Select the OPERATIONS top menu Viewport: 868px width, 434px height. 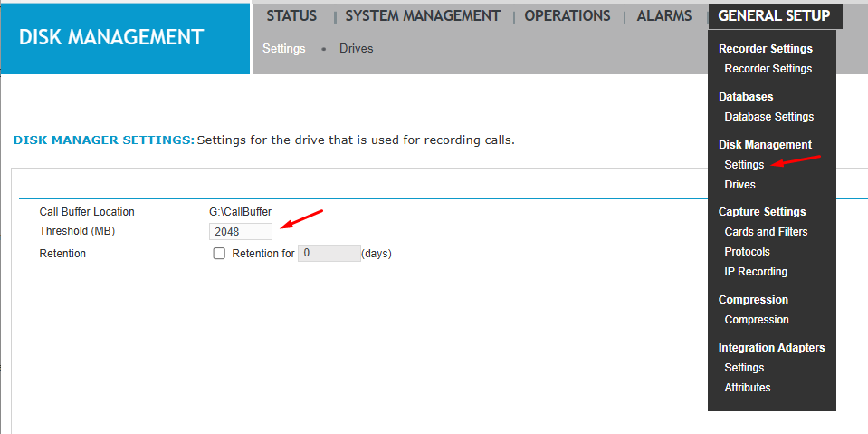pos(567,16)
